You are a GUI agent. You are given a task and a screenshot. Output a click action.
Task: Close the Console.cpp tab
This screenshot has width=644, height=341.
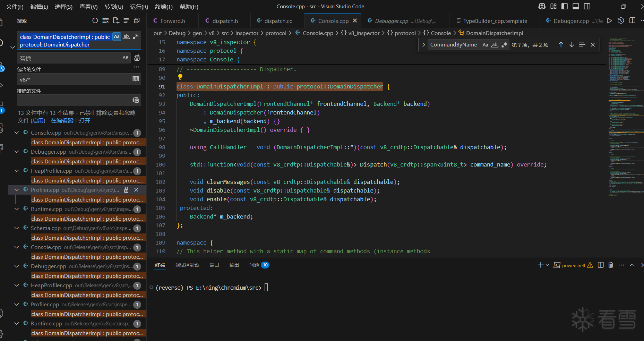click(x=355, y=21)
